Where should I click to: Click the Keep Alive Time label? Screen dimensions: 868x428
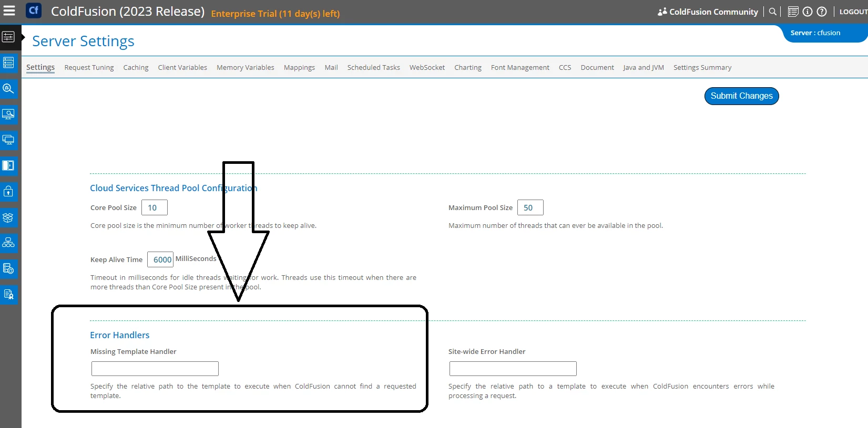117,259
